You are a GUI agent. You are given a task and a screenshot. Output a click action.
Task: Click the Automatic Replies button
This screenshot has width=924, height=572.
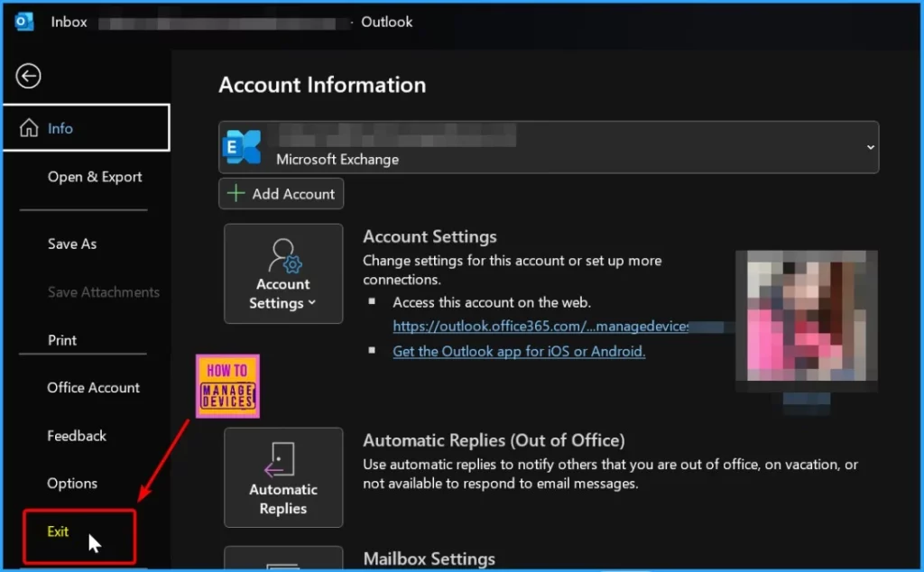coord(283,477)
